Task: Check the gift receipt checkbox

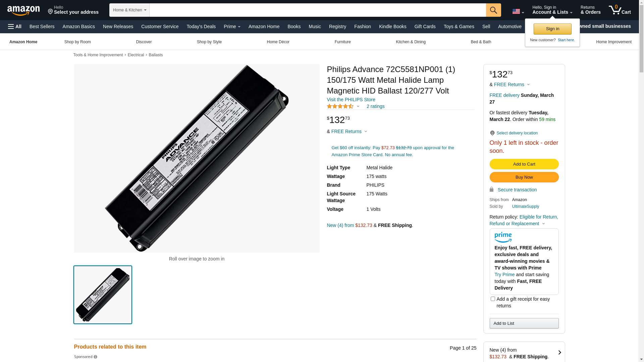Action: [x=493, y=299]
